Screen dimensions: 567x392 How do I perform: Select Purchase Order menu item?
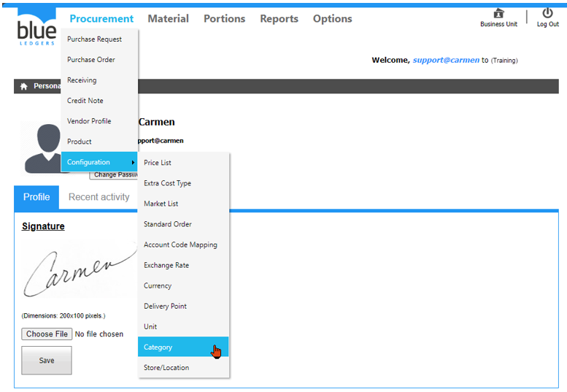click(91, 60)
